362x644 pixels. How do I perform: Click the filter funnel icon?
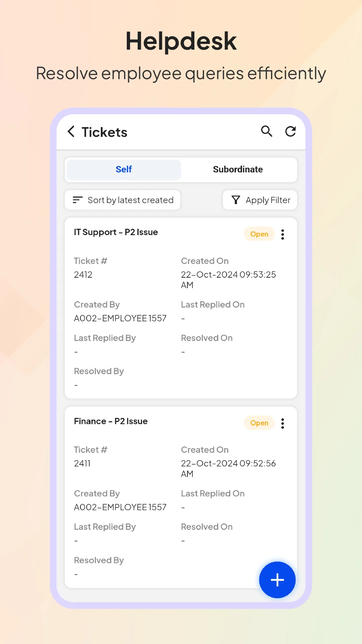coord(236,200)
